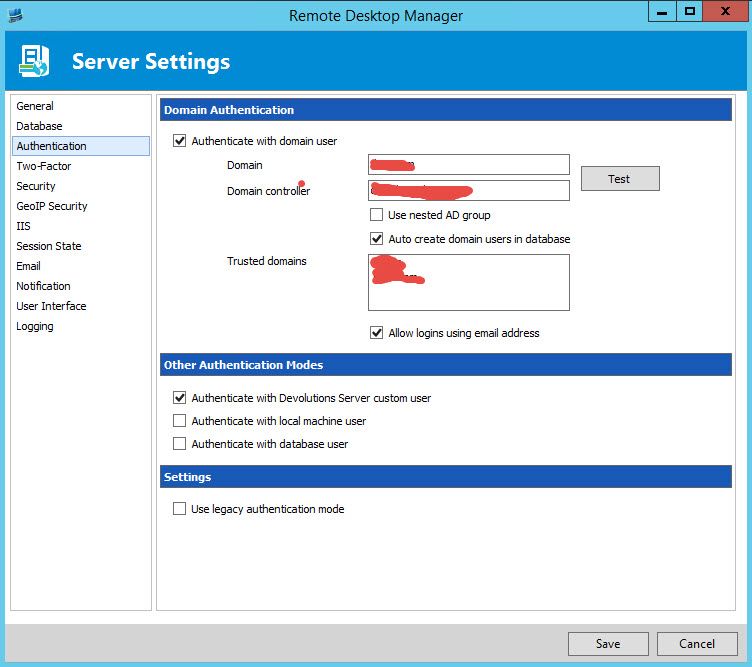Click the Domain controller label
Viewport: 752px width, 667px height.
tap(269, 191)
